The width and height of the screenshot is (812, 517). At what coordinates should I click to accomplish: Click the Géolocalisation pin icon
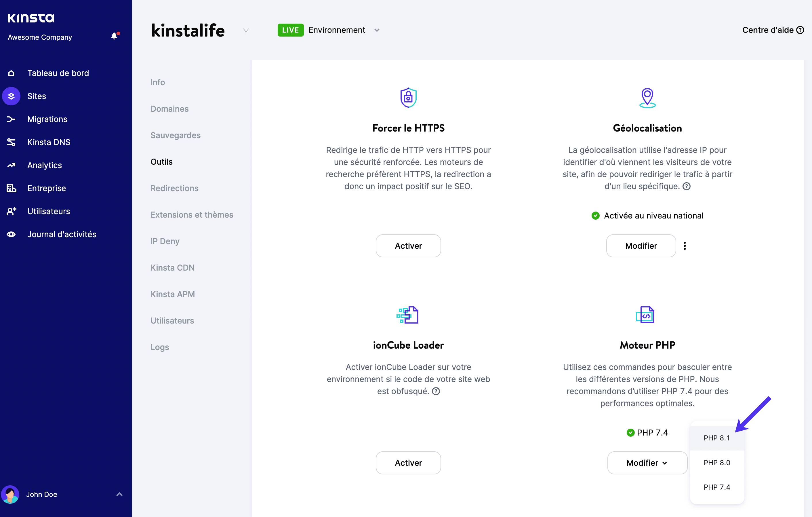(647, 98)
